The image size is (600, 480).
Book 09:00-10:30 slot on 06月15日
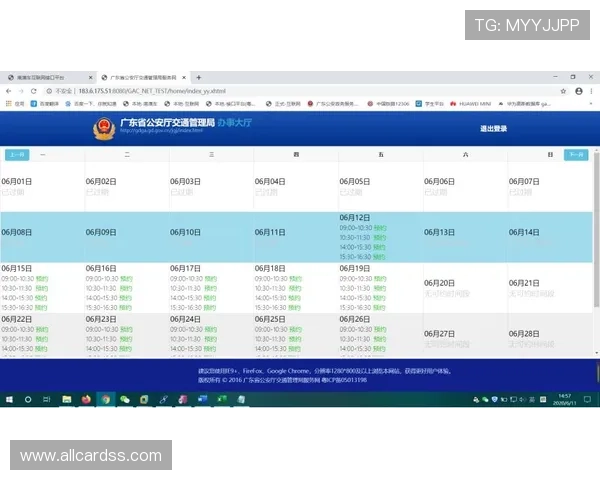(x=42, y=279)
